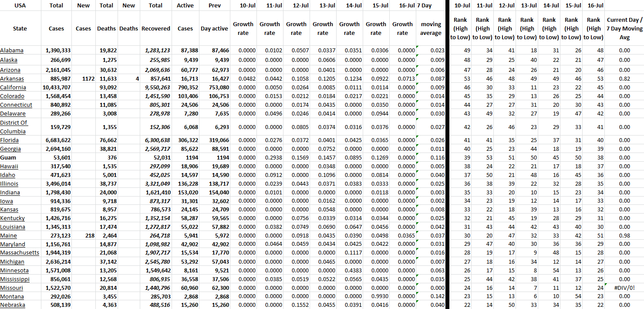This screenshot has height=309, width=644.
Task: Click the Hawaii state link
Action: [x=9, y=166]
